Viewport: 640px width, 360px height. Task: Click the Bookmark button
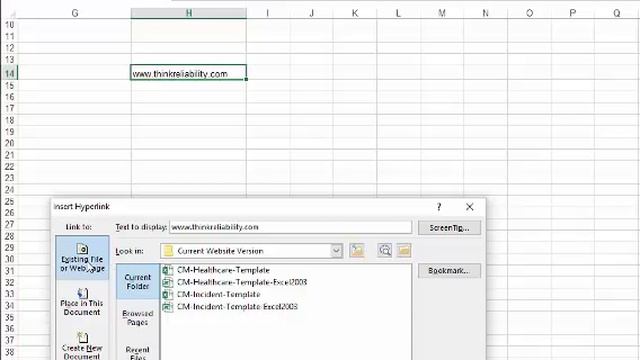pyautogui.click(x=449, y=271)
